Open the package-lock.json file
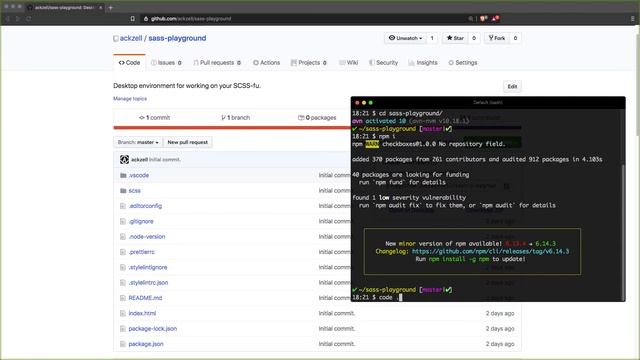Image resolution: width=640 pixels, height=360 pixels. [x=153, y=329]
